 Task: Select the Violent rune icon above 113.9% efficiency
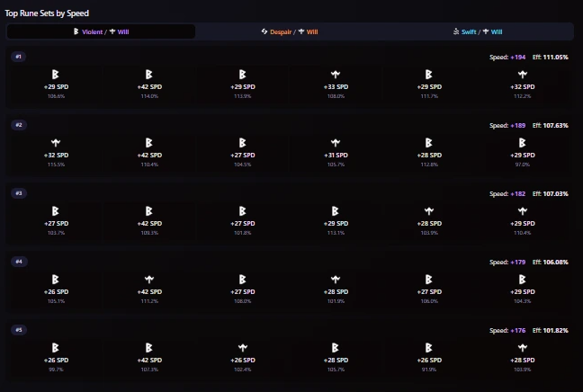[x=242, y=75]
